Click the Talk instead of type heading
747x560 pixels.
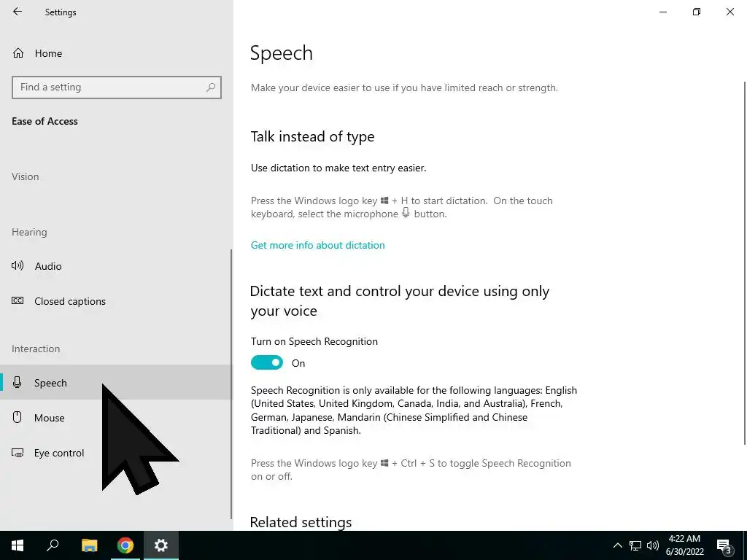(x=312, y=136)
